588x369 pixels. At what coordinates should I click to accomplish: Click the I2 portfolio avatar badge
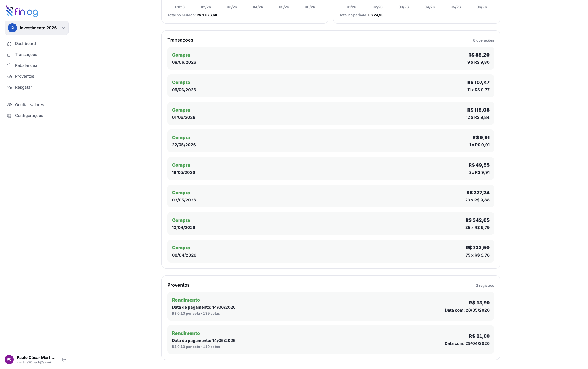pos(12,28)
